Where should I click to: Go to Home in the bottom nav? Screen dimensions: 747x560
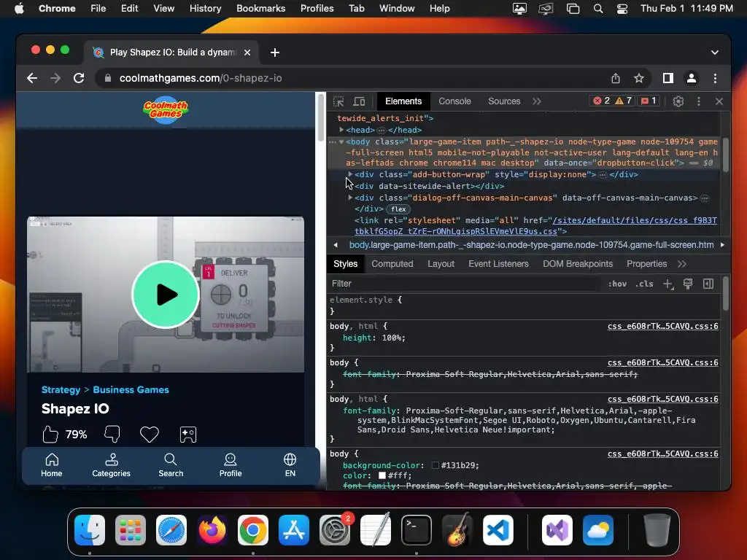tap(52, 465)
